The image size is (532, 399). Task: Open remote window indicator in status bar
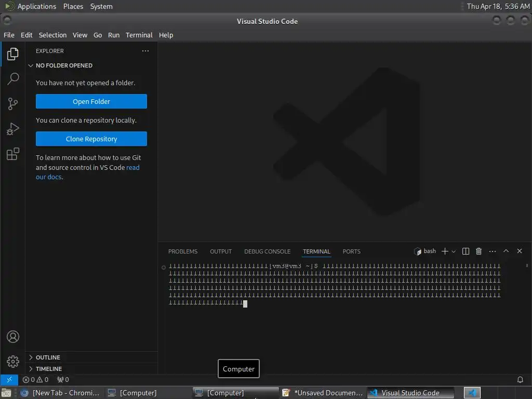click(x=9, y=379)
